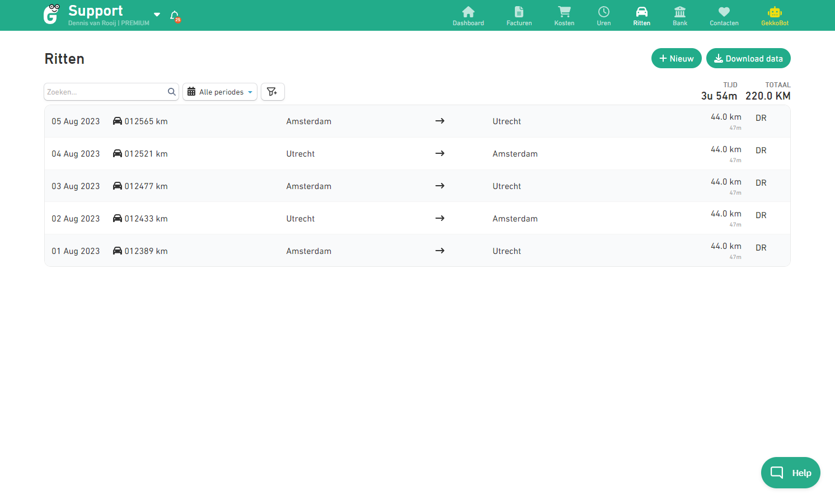
Task: Click Utrecht destination in 01 Aug row
Action: (x=506, y=251)
